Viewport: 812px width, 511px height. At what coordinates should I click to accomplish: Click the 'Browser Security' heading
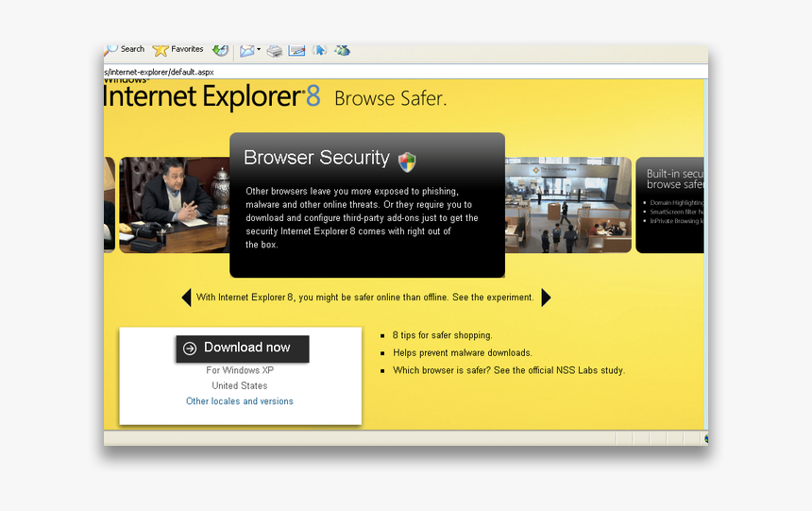point(316,158)
